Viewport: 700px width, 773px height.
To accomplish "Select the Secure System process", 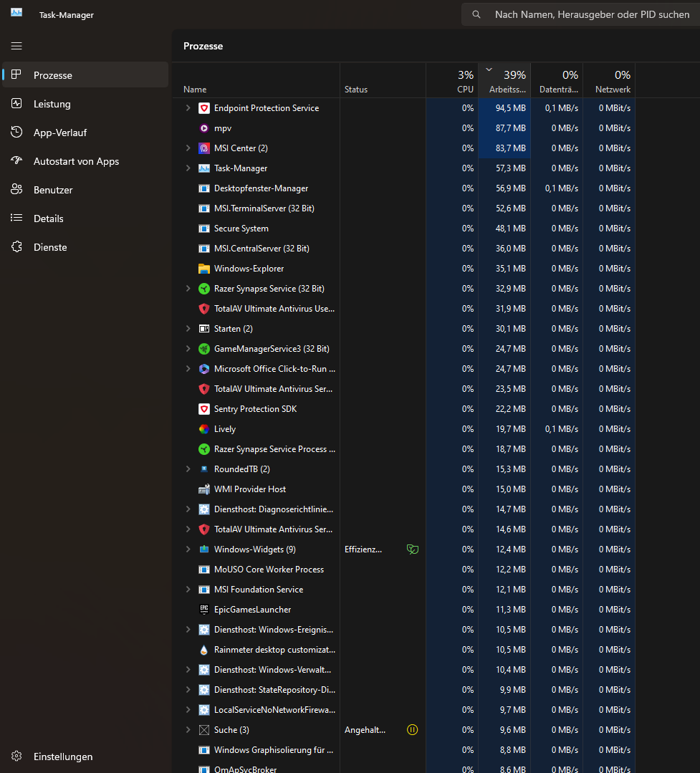I will (403, 229).
